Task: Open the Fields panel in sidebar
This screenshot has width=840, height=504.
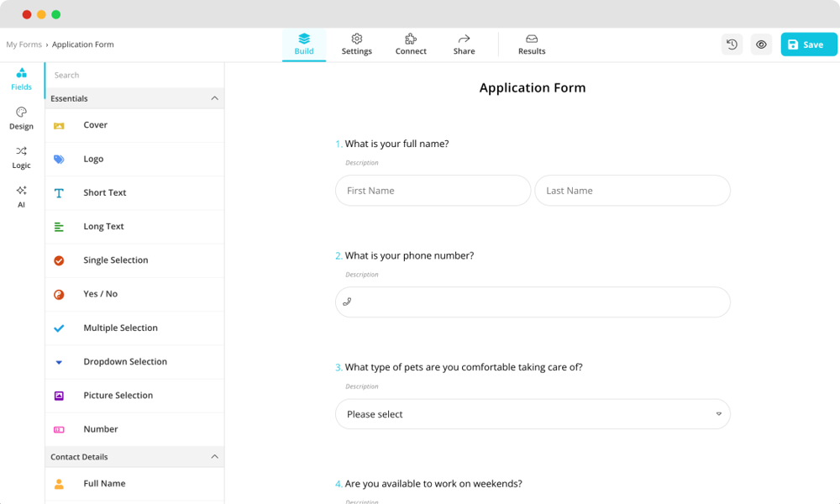Action: [x=21, y=78]
